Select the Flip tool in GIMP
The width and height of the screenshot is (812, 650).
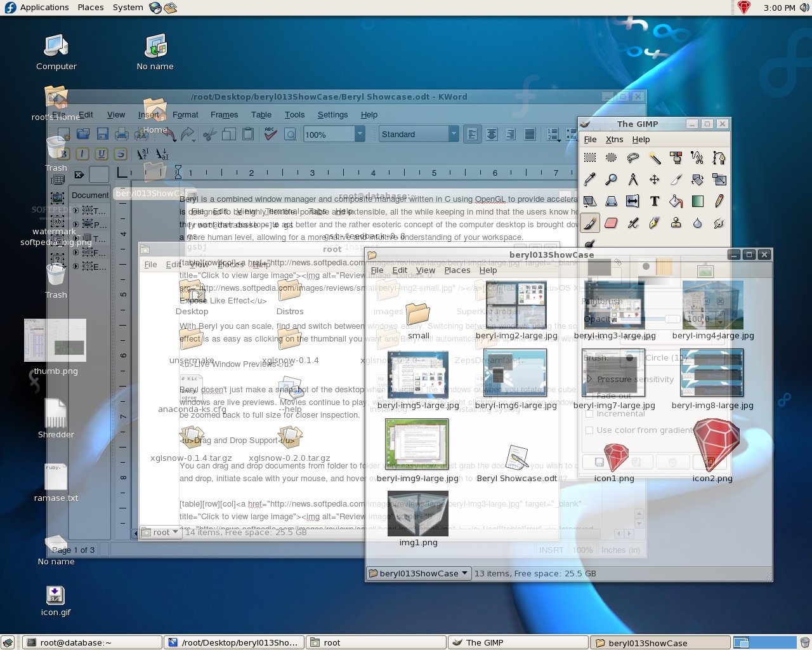[x=633, y=201]
